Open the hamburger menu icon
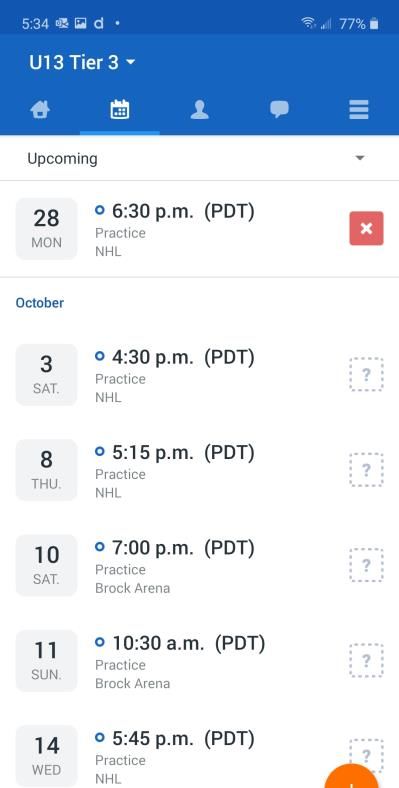The width and height of the screenshot is (399, 788). click(359, 110)
